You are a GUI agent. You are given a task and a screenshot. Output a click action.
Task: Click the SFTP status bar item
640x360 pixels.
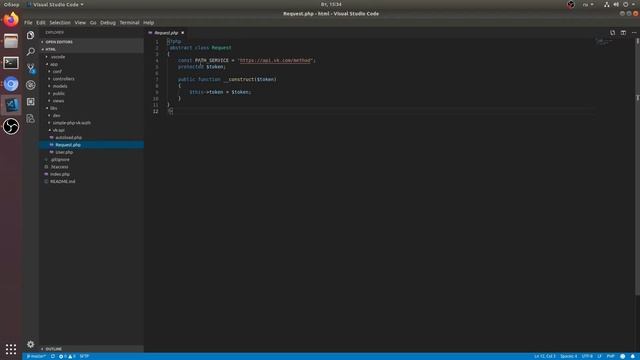(x=84, y=356)
